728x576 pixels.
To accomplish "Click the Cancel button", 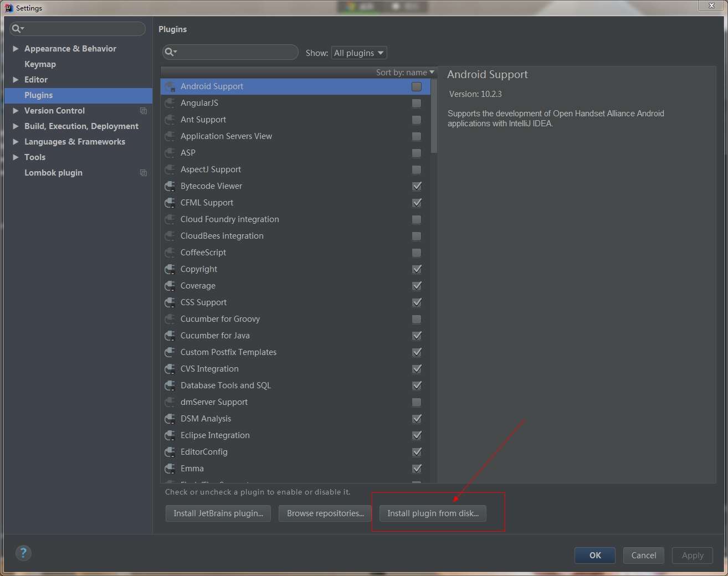I will coord(644,556).
